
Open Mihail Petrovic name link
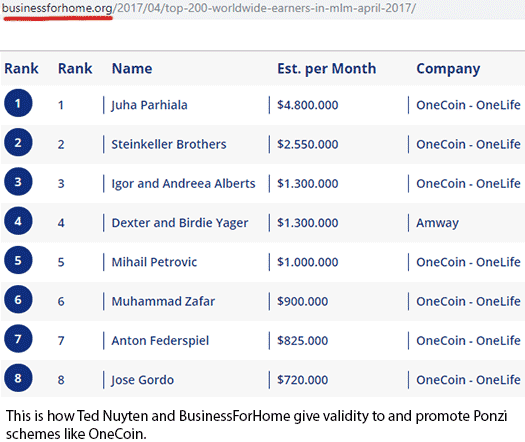pyautogui.click(x=154, y=262)
